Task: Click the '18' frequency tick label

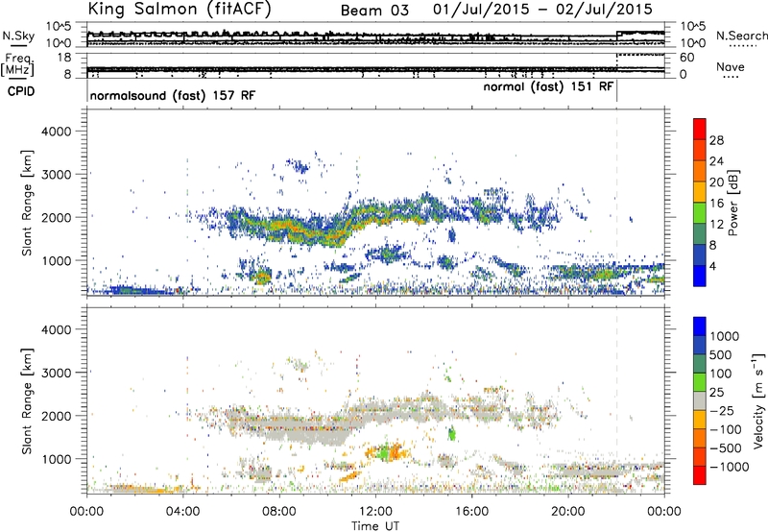Action: 64,58
